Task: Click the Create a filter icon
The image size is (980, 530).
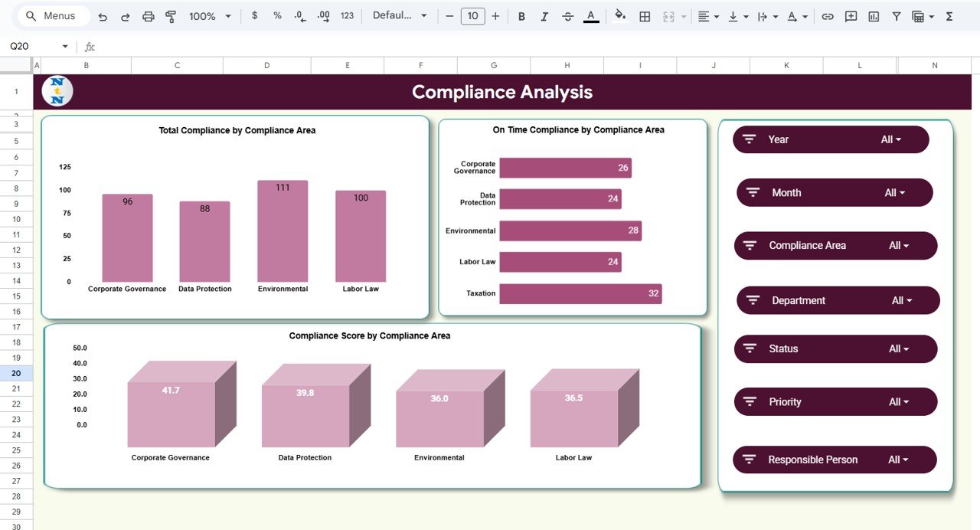Action: click(x=895, y=16)
